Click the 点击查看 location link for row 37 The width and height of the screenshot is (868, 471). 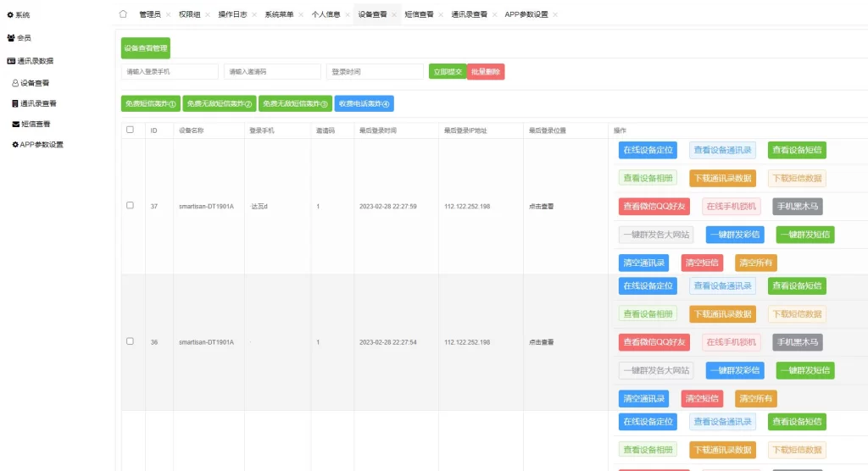[541, 207]
